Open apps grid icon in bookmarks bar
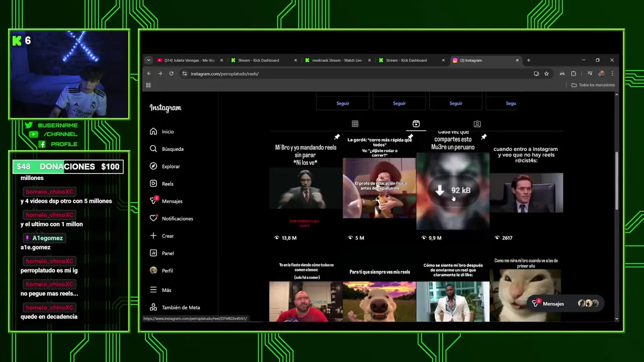644x362 pixels. point(148,85)
